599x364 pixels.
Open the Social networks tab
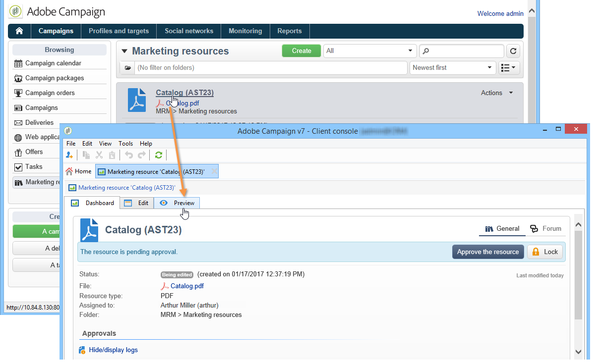coord(189,31)
